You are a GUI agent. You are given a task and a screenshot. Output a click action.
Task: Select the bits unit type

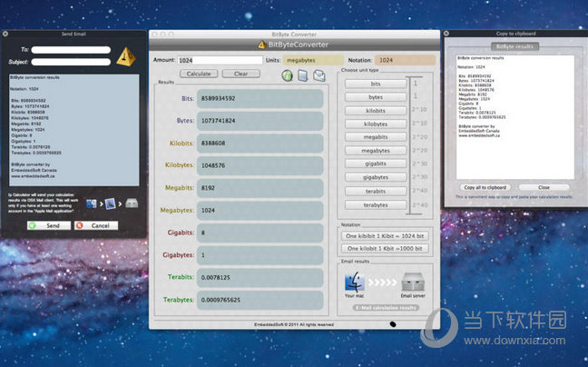coord(376,84)
